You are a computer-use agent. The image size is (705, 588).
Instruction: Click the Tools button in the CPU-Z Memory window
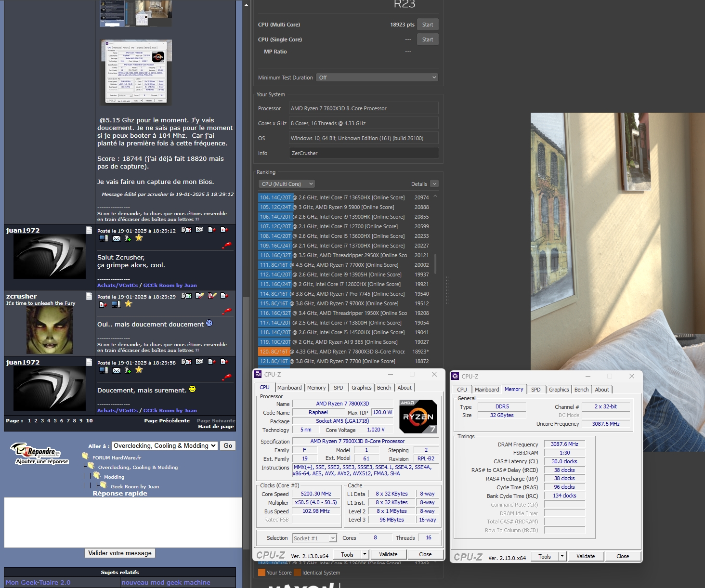pyautogui.click(x=545, y=556)
